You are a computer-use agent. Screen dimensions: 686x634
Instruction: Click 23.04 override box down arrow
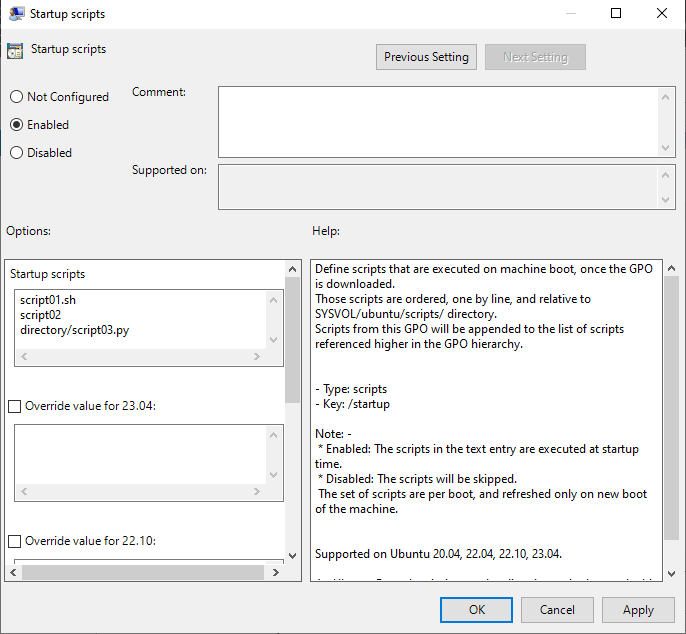point(274,475)
